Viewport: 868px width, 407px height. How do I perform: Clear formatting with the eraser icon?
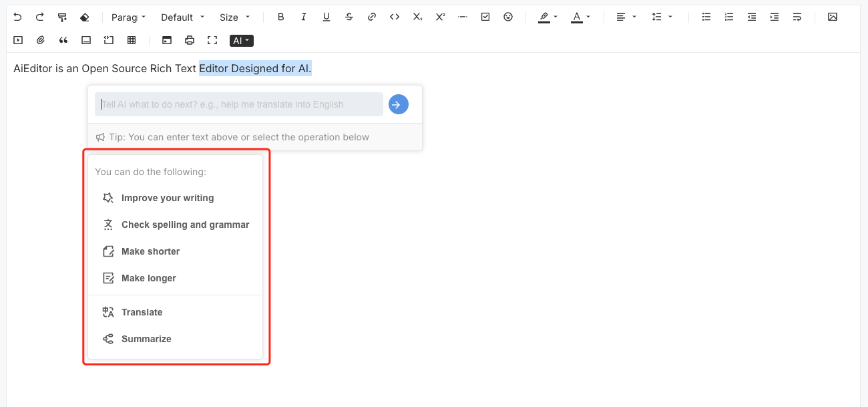click(85, 17)
